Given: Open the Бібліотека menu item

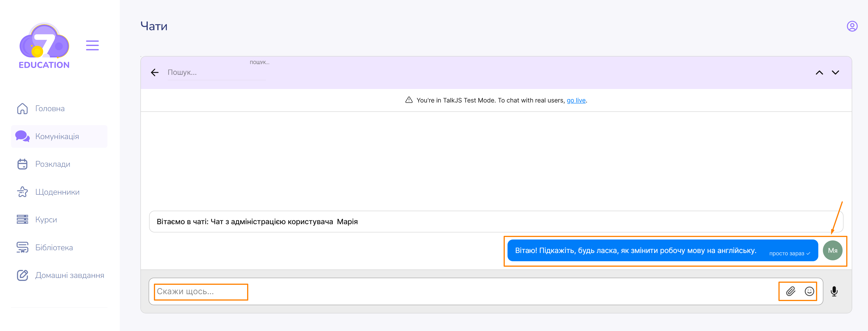Looking at the screenshot, I should [59, 248].
